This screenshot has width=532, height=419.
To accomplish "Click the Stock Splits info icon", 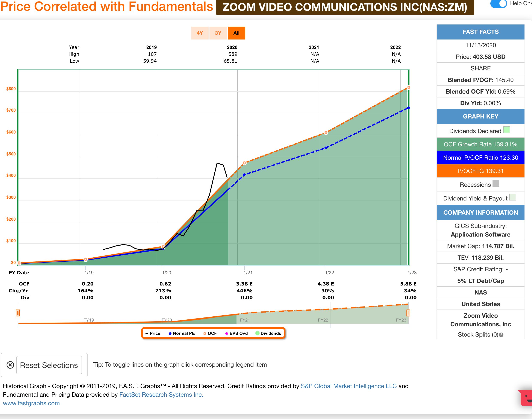I will coord(501,335).
